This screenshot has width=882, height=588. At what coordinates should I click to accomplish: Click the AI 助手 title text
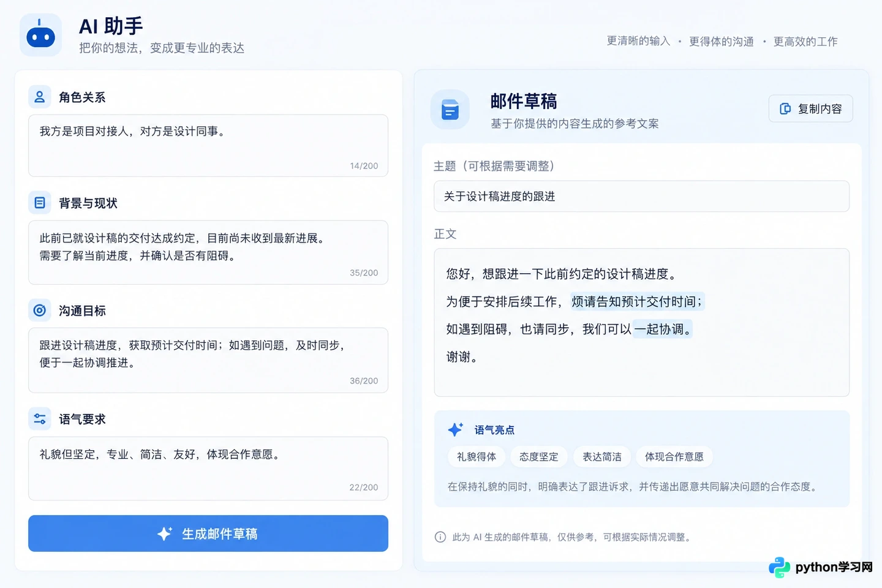tap(111, 26)
